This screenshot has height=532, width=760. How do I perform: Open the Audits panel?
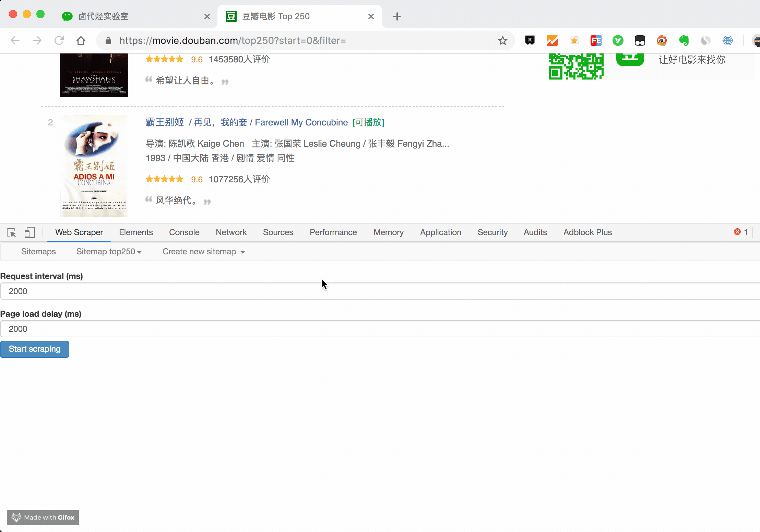pos(535,232)
